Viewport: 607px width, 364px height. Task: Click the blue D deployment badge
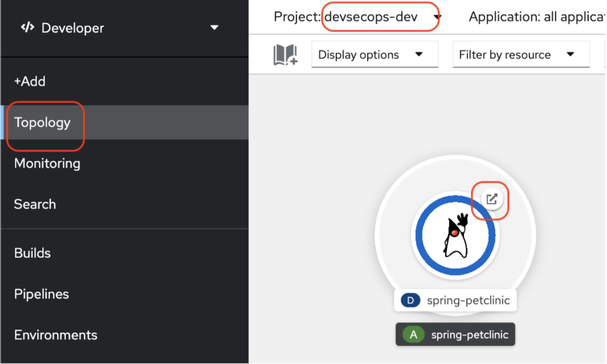(x=410, y=300)
